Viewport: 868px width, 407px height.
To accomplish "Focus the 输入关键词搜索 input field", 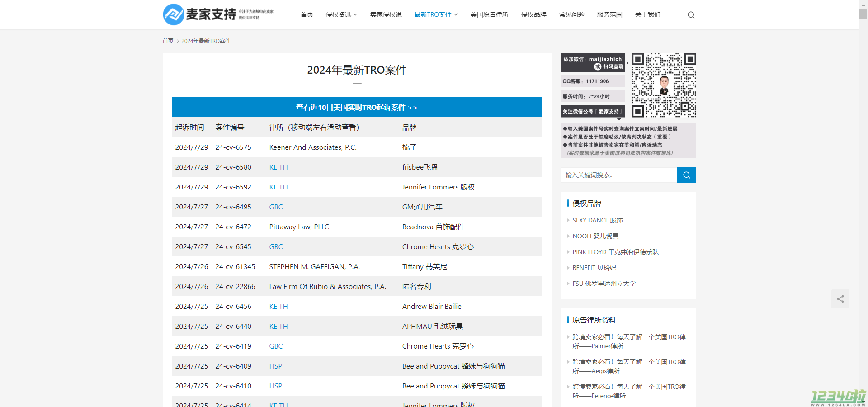I will (x=619, y=175).
